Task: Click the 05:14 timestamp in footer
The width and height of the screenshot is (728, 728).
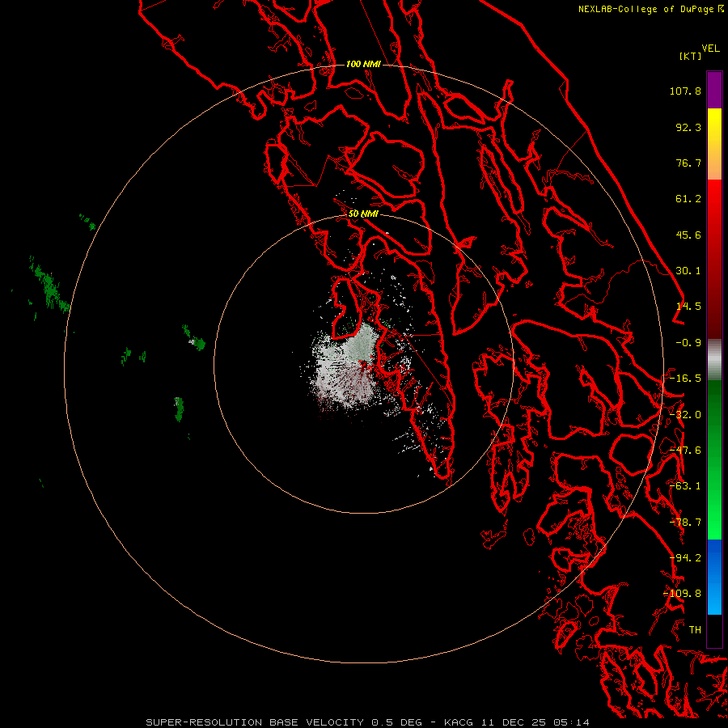Action: (572, 722)
